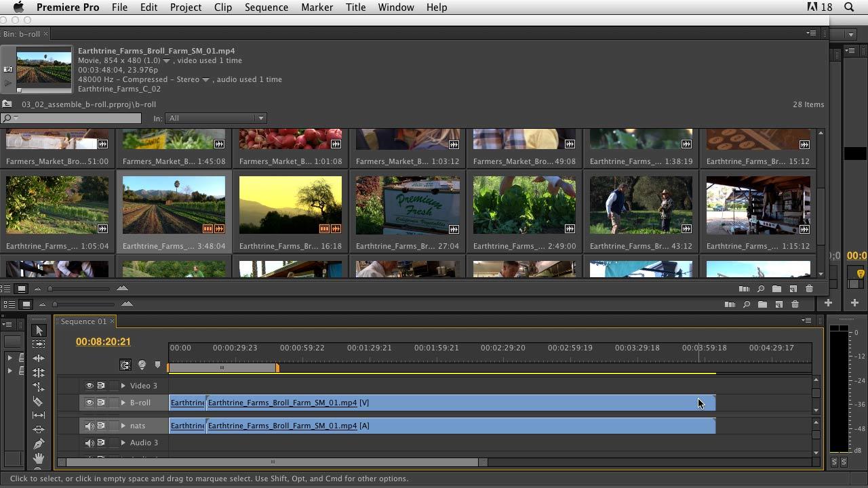Open the Clip menu

tap(222, 7)
